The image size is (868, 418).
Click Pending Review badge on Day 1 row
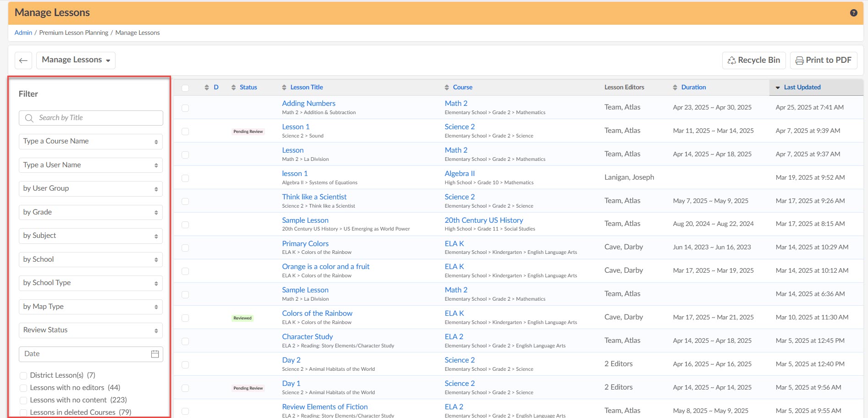tap(248, 388)
